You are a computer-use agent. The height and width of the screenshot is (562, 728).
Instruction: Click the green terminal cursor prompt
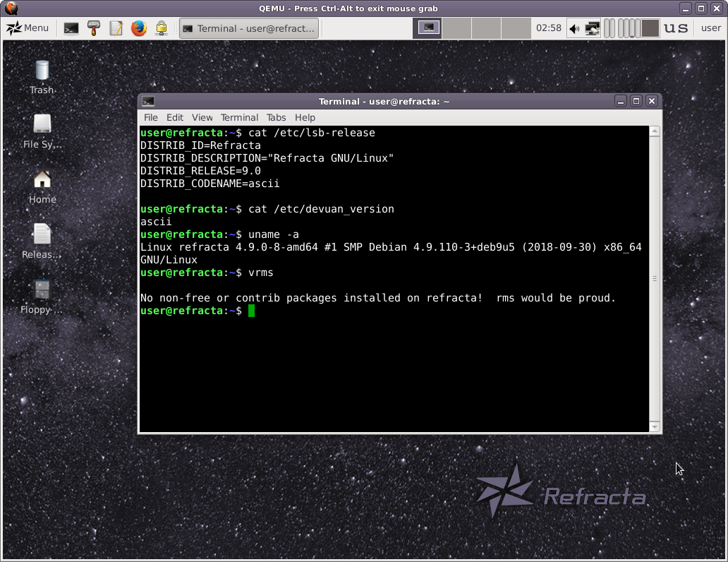pos(251,311)
